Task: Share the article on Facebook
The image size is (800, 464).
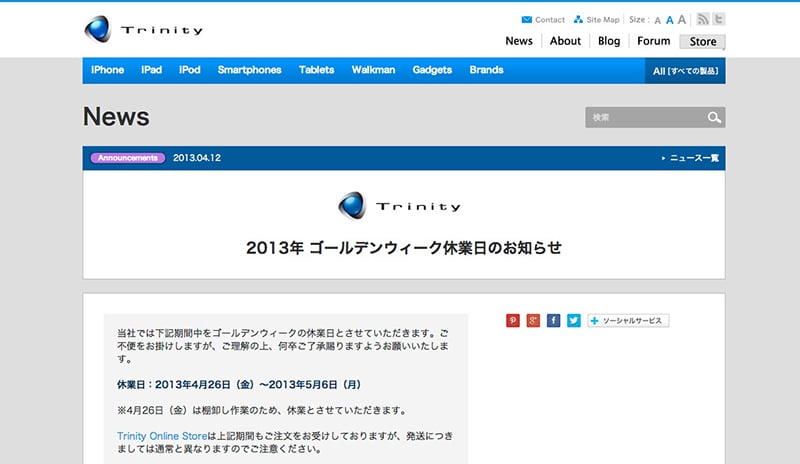Action: [553, 321]
